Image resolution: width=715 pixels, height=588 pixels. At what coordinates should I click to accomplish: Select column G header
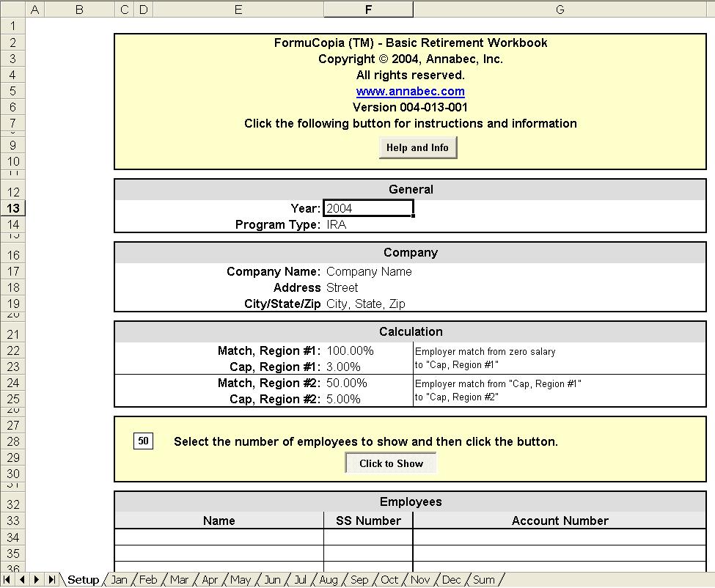(560, 10)
